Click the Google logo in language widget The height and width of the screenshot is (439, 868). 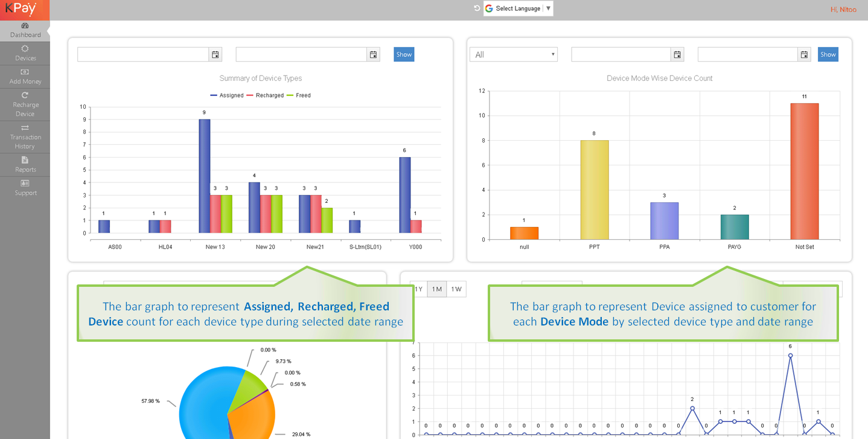pos(489,8)
